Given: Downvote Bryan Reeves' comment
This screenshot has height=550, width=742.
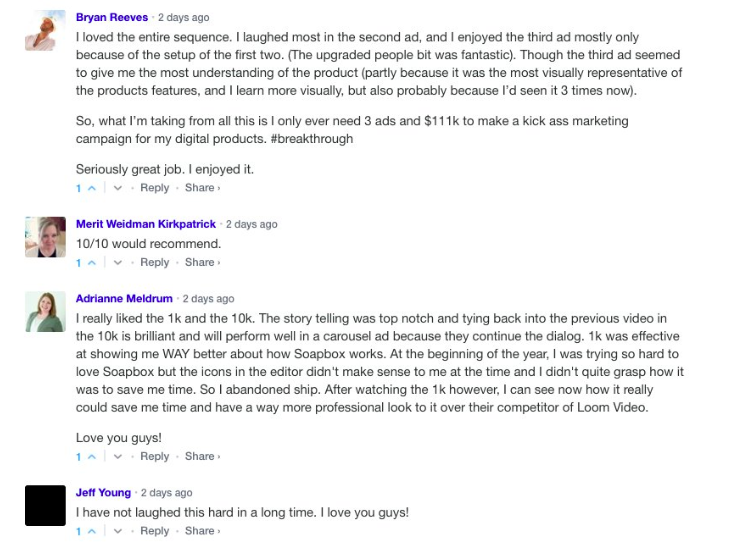Looking at the screenshot, I should [x=118, y=188].
